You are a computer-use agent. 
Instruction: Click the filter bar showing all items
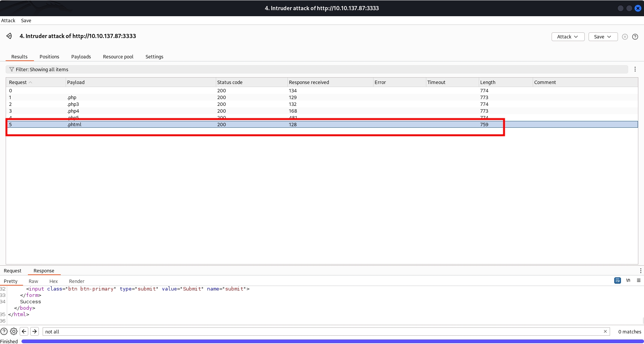[317, 70]
